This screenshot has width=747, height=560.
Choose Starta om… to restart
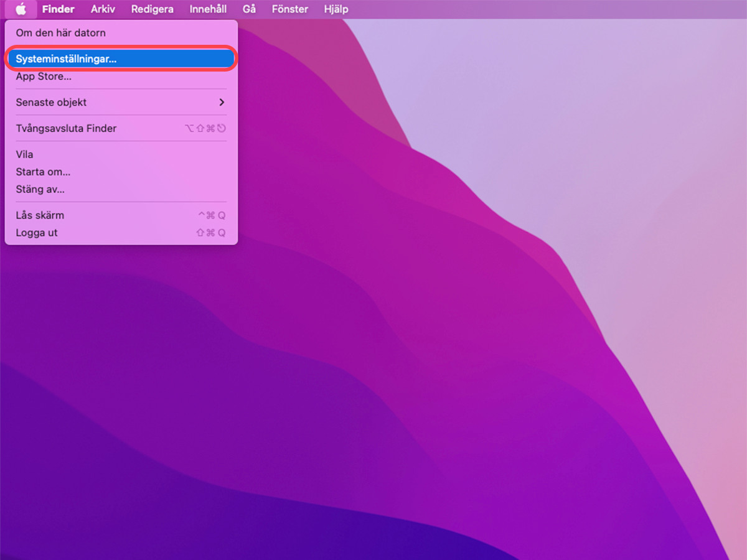pos(121,172)
